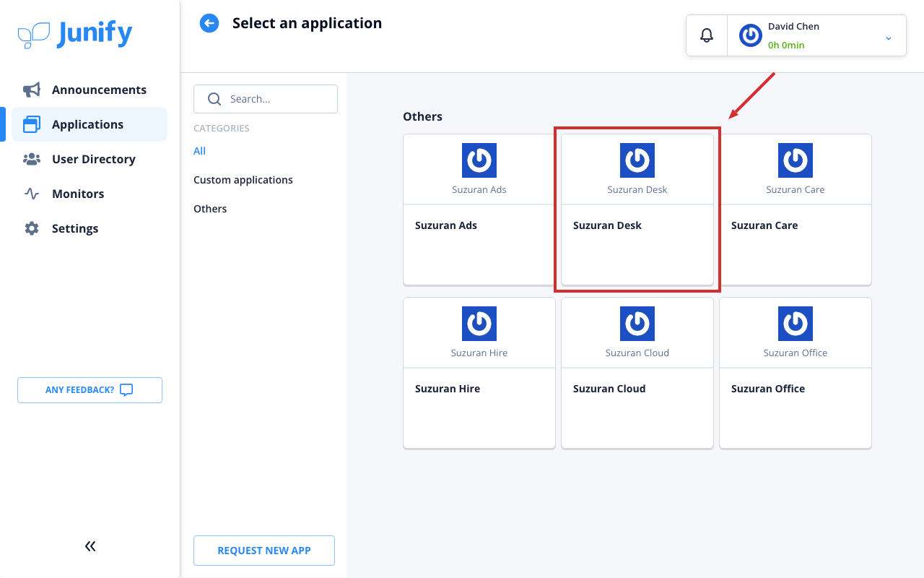
Task: Select the bold Suzuran Ads card title
Action: tap(446, 225)
